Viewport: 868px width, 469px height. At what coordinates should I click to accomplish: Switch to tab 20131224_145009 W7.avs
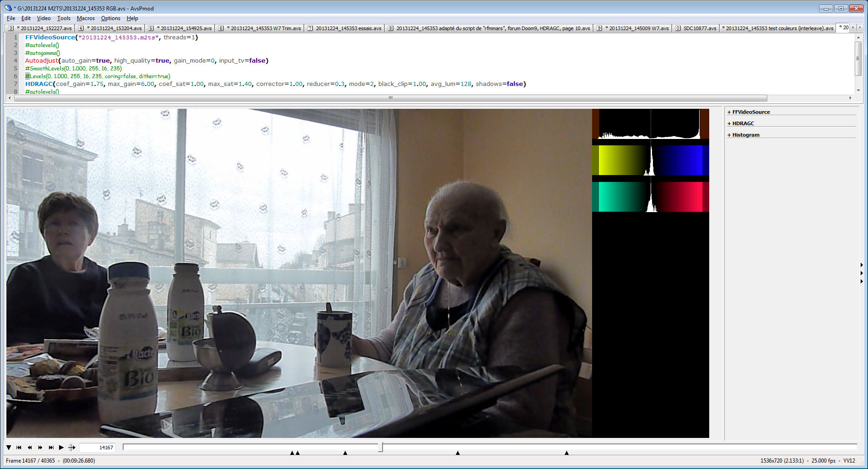pyautogui.click(x=633, y=28)
